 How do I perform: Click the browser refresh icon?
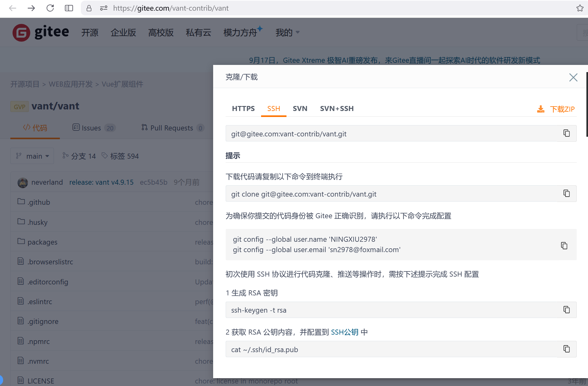pos(50,8)
